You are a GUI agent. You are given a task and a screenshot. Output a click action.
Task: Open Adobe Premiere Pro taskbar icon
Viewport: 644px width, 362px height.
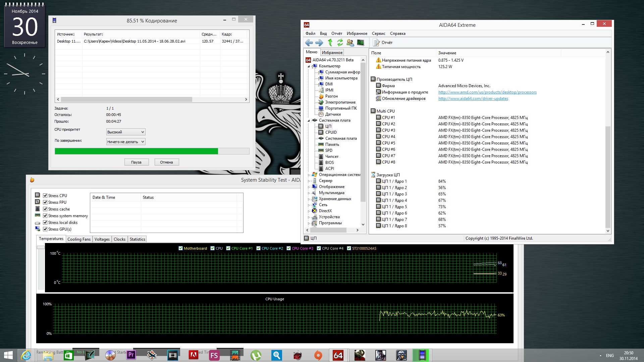click(x=131, y=355)
